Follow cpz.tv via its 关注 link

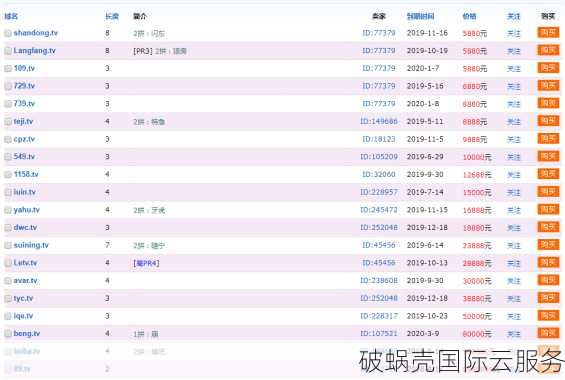click(514, 139)
